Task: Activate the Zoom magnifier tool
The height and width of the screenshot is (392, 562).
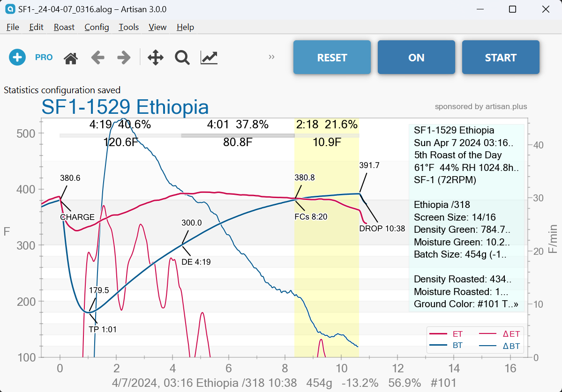Action: [182, 57]
